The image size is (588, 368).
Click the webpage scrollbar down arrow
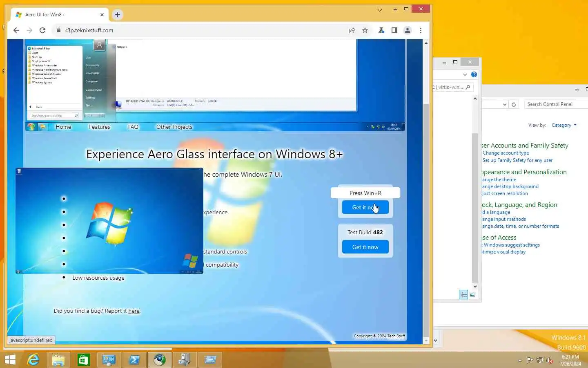click(x=426, y=341)
